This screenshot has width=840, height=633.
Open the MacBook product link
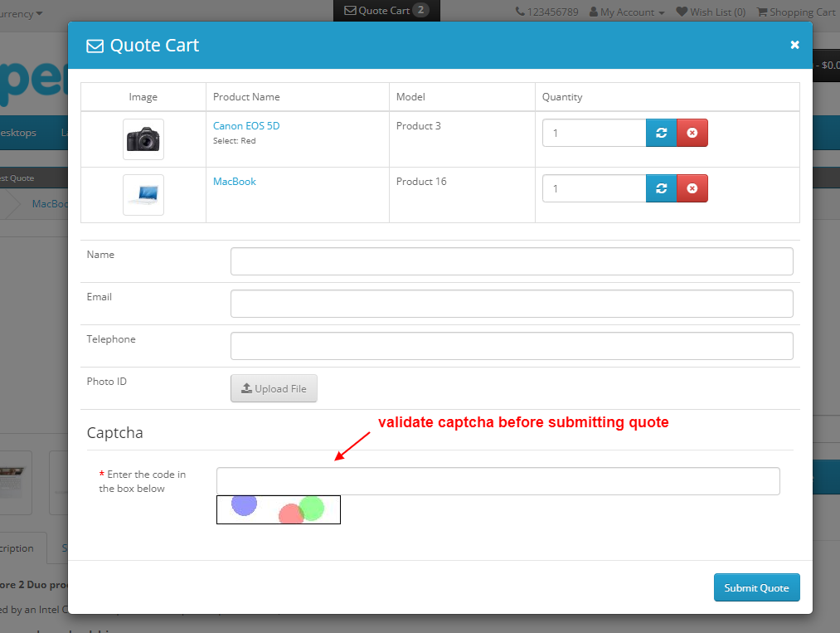click(x=235, y=182)
